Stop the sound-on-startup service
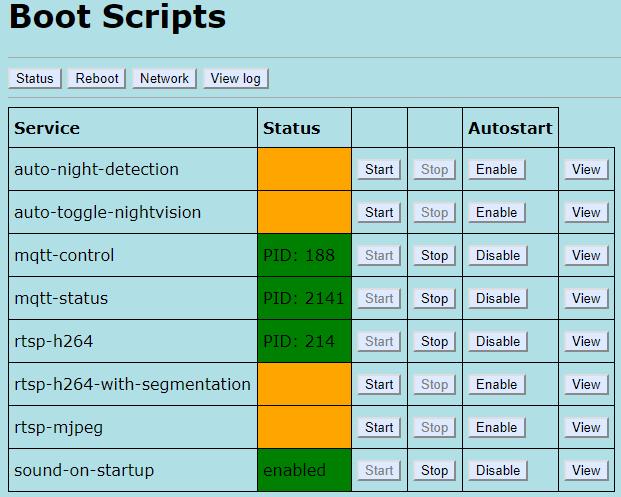The width and height of the screenshot is (621, 497). 434,470
